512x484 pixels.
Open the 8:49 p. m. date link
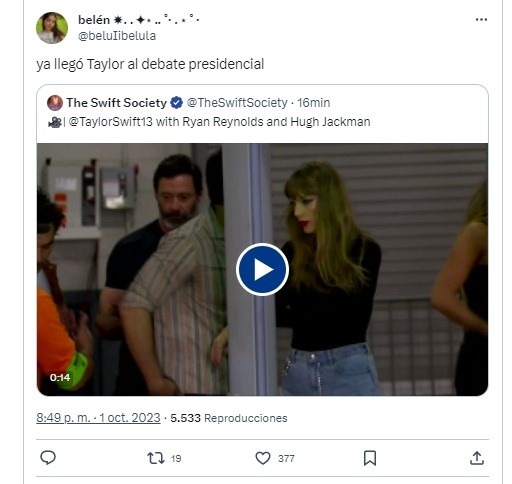coord(98,418)
